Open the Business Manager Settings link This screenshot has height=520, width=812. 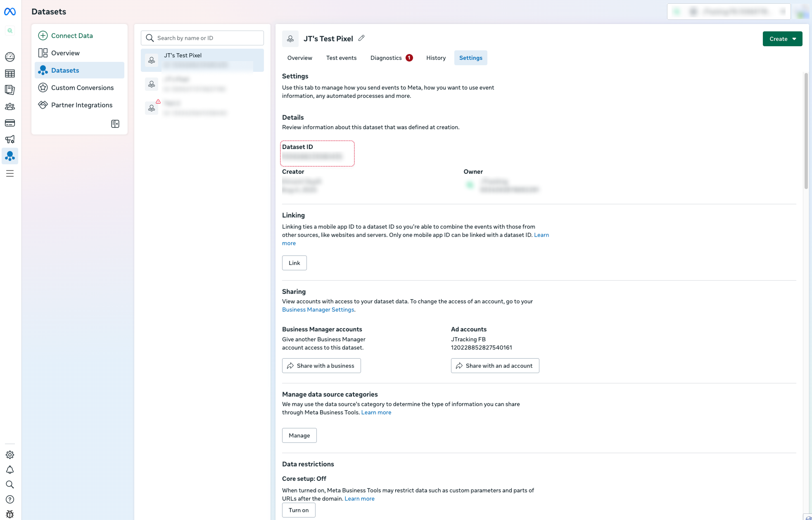click(318, 310)
